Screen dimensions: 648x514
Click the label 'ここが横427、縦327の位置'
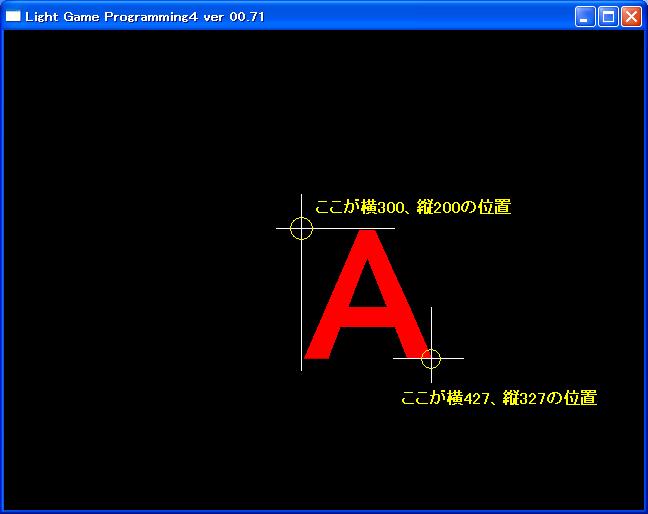pyautogui.click(x=499, y=397)
